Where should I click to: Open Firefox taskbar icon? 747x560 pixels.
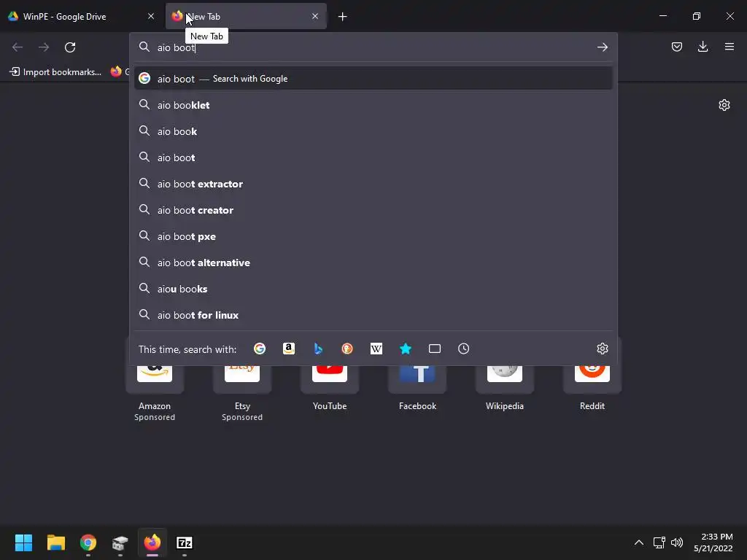[x=152, y=542]
